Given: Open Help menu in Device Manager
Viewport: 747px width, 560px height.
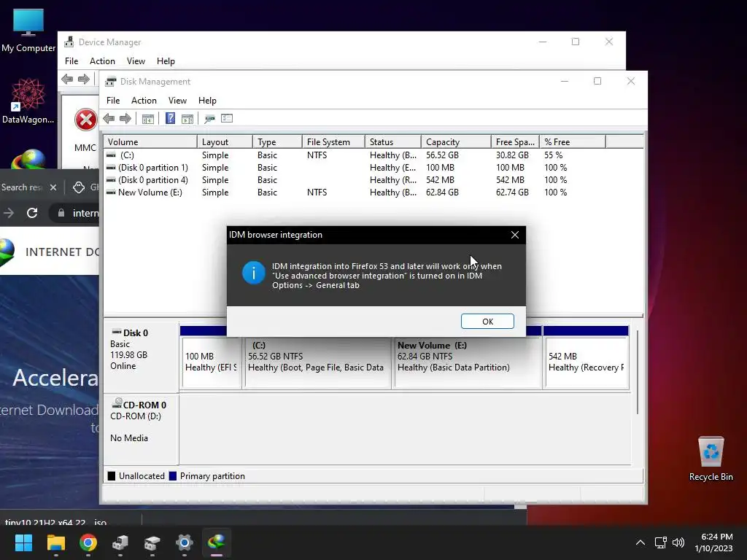Looking at the screenshot, I should [166, 61].
